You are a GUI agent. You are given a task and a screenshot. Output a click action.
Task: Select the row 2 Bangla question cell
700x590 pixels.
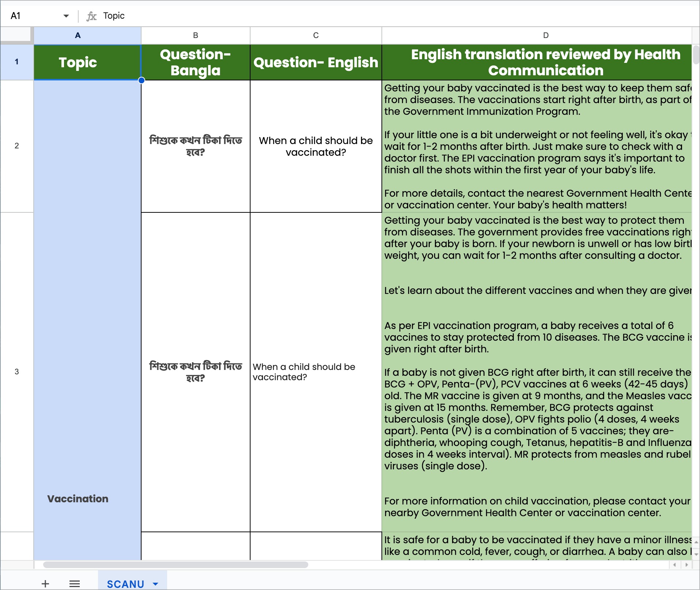click(x=196, y=146)
